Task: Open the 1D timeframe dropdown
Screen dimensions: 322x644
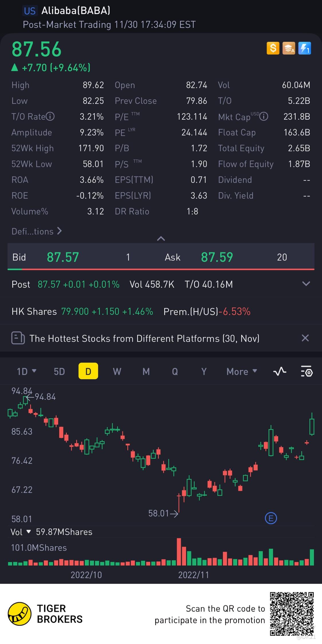Action: tap(26, 371)
